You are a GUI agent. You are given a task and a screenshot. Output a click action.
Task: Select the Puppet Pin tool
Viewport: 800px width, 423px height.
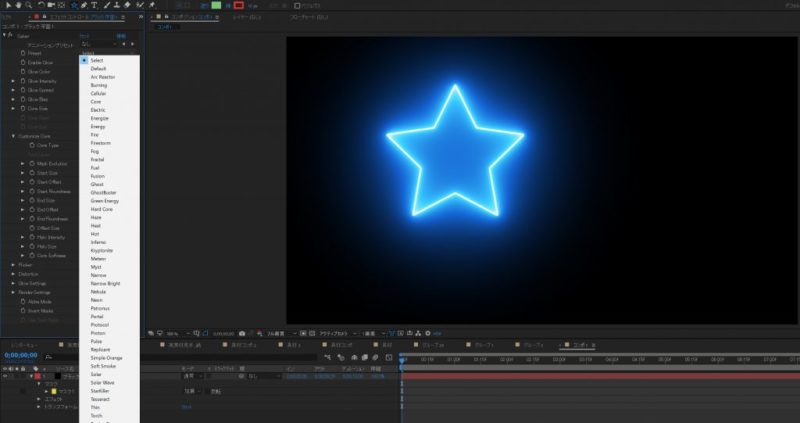[x=150, y=4]
